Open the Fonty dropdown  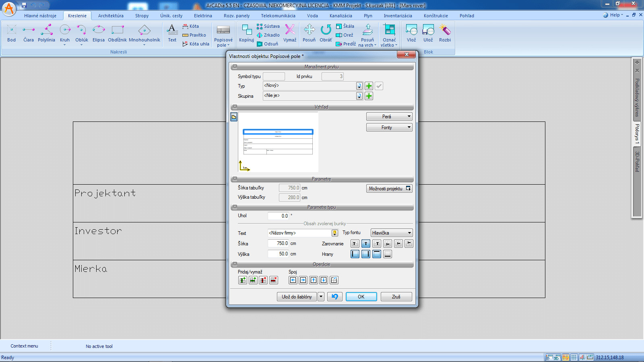[x=389, y=127]
